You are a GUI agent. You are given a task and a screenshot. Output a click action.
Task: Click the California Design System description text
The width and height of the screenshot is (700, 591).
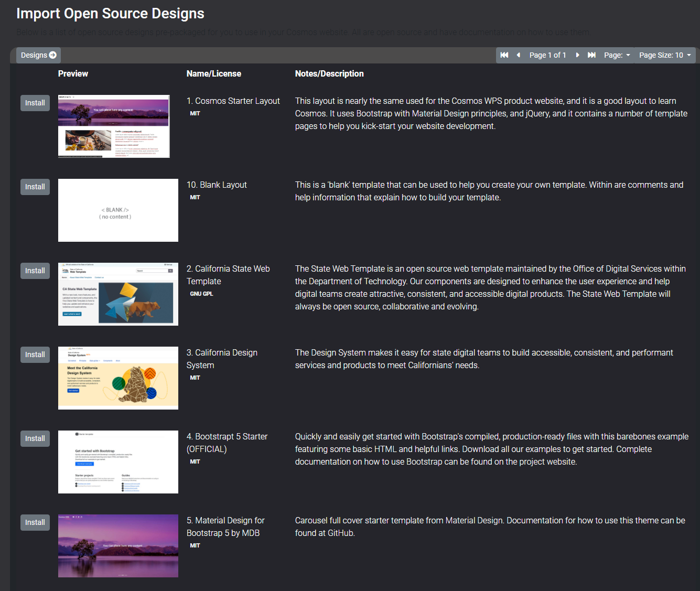484,359
